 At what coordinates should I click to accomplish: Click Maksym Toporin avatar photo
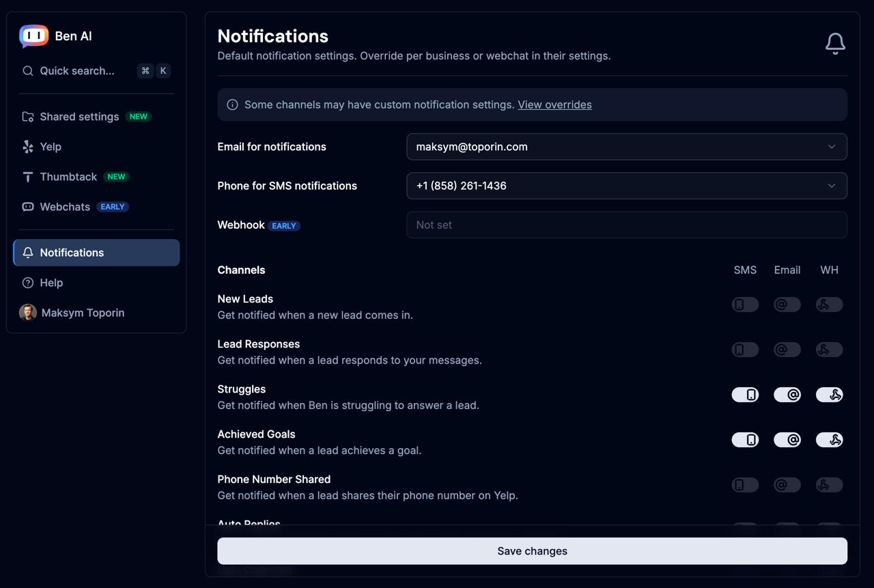coord(28,313)
